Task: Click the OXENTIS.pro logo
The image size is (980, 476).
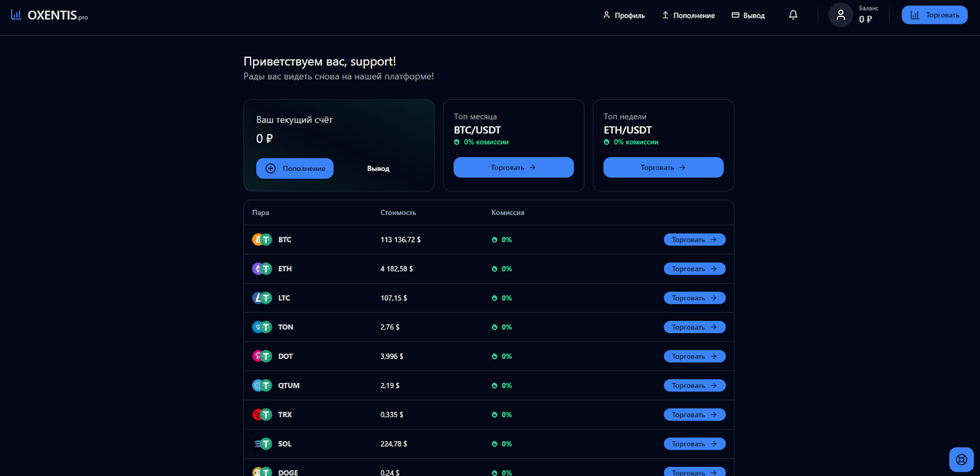Action: pos(50,15)
